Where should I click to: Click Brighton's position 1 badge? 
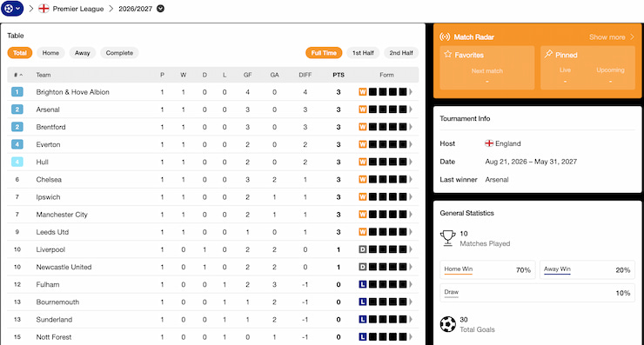pyautogui.click(x=17, y=92)
